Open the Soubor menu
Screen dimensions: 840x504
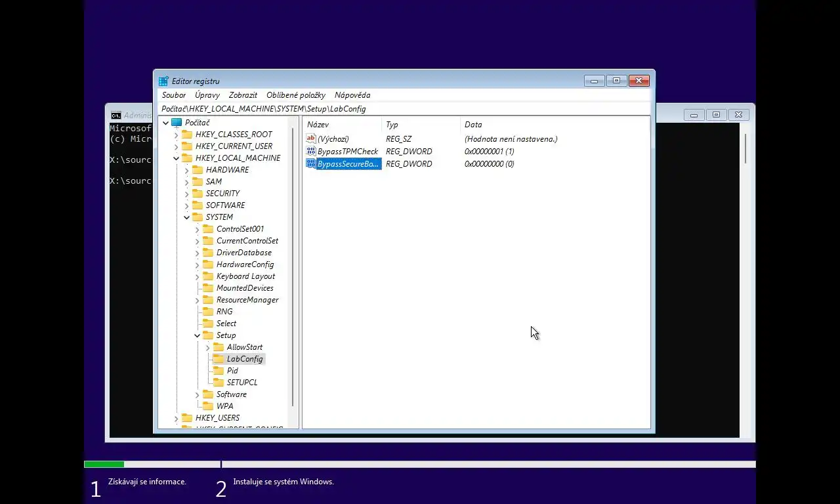tap(174, 95)
